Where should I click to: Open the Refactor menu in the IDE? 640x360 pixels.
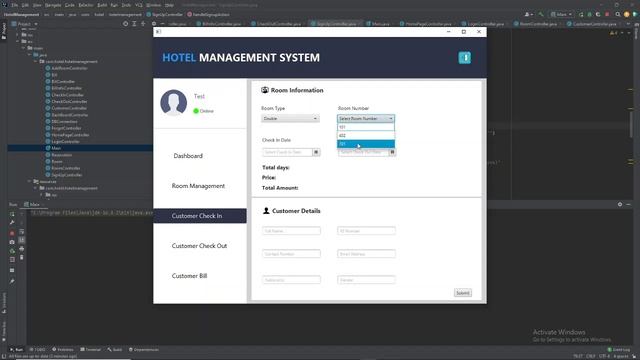point(86,5)
